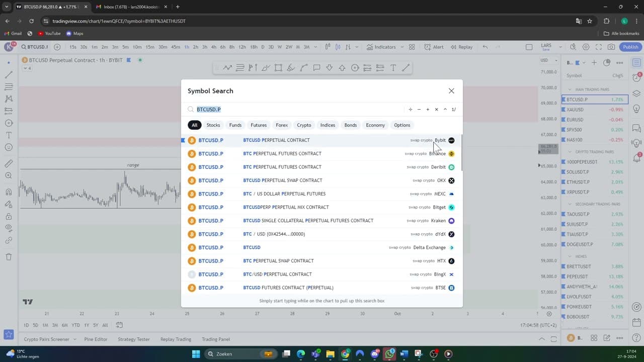Create an Alert from the toolbar
644x362 pixels.
coord(434,47)
